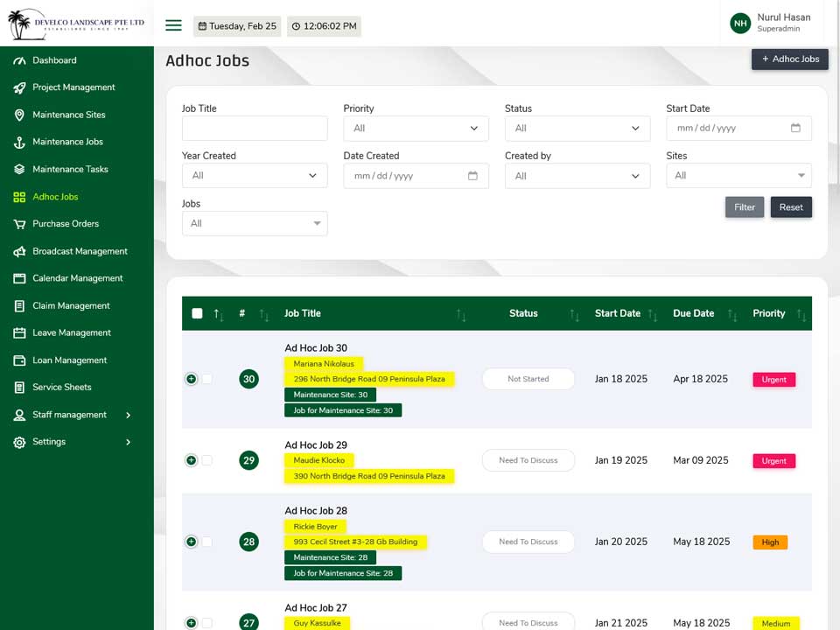The width and height of the screenshot is (840, 630).
Task: Check the box for Ad Hoc Job 29
Action: click(x=206, y=460)
